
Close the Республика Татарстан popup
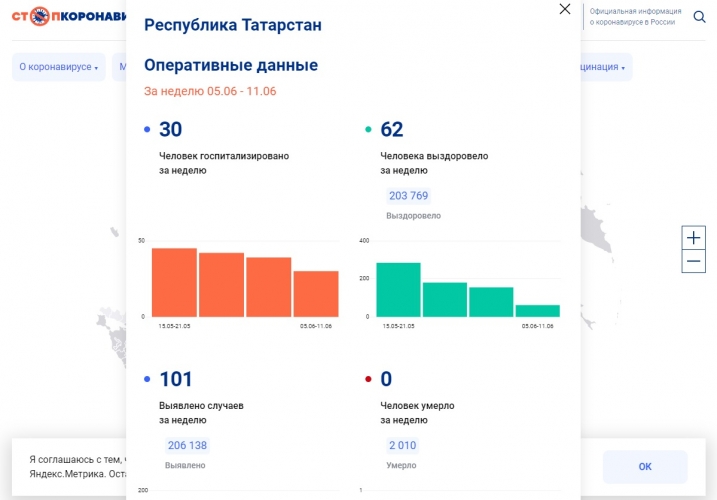point(565,9)
